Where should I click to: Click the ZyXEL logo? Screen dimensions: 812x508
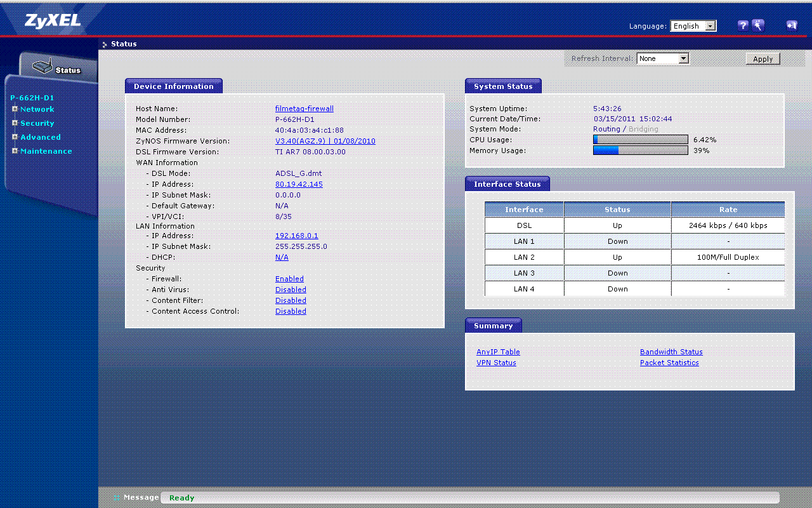pos(53,21)
